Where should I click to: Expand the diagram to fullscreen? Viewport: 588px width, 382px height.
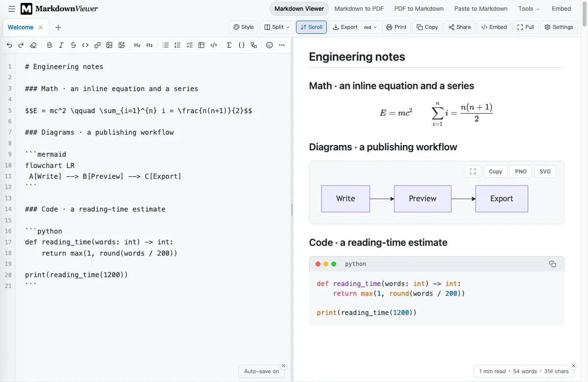coord(473,171)
